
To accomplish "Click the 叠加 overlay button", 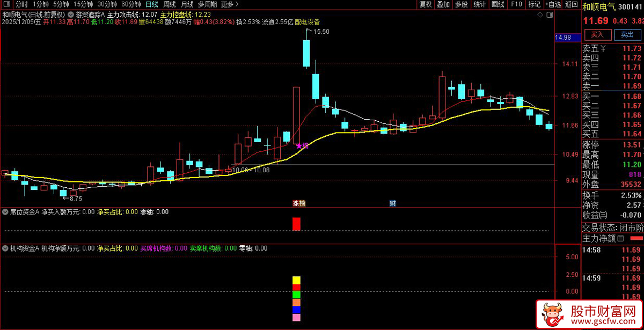I will [443, 4].
